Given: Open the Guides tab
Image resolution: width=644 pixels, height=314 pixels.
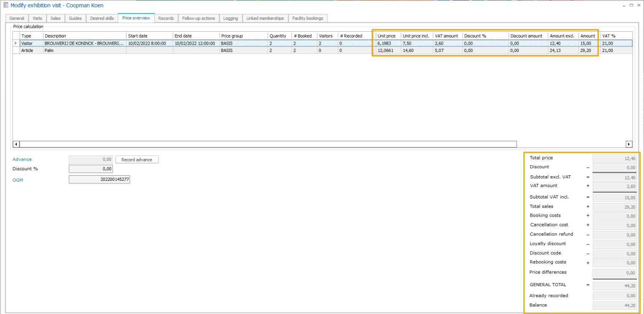Looking at the screenshot, I should point(75,19).
